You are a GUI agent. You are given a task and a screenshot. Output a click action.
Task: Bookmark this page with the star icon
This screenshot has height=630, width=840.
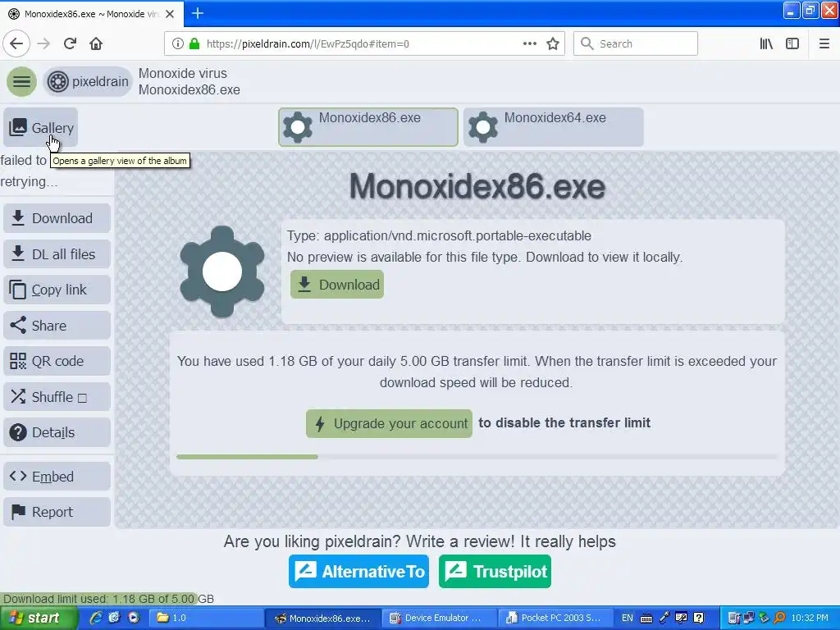pos(553,43)
